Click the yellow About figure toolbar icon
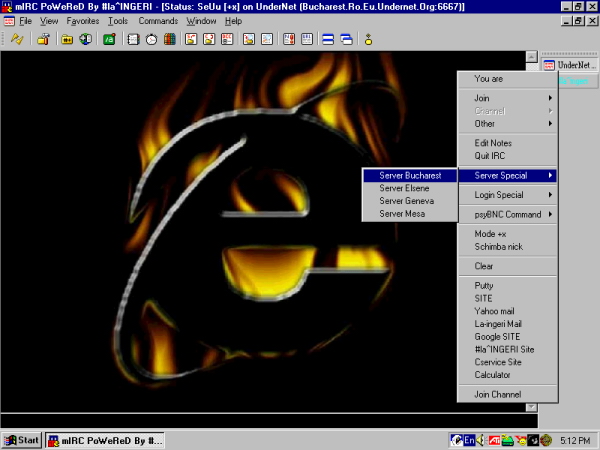 (368, 39)
